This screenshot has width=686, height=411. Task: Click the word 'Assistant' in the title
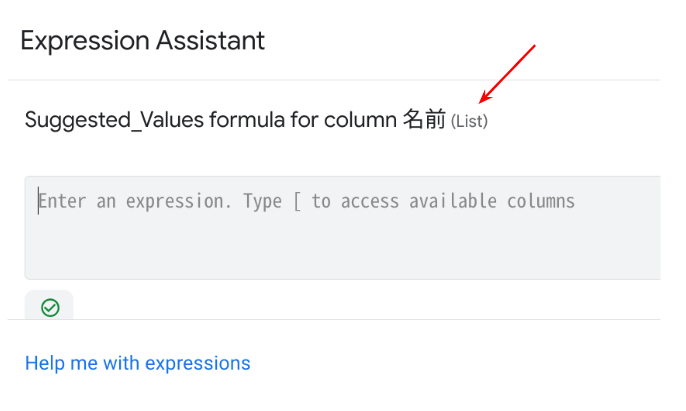[x=210, y=41]
